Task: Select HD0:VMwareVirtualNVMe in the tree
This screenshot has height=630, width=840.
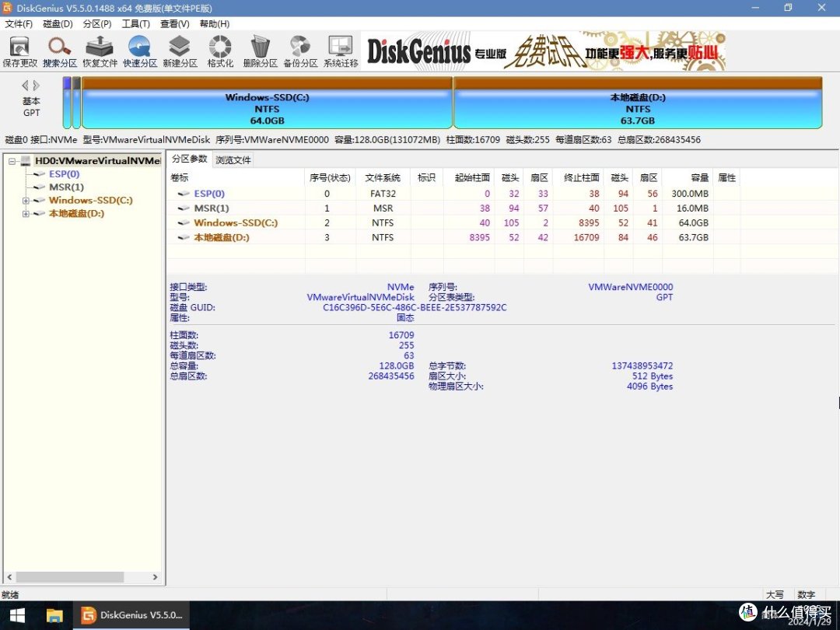Action: pos(97,161)
